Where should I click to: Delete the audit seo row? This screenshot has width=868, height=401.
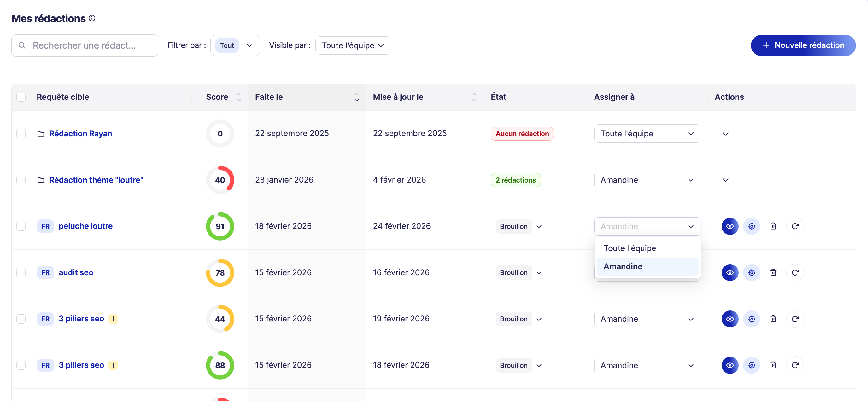pos(773,272)
